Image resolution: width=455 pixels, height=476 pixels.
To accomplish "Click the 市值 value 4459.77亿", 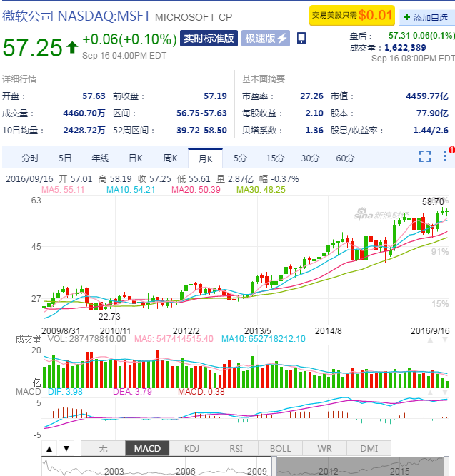I will (x=427, y=96).
